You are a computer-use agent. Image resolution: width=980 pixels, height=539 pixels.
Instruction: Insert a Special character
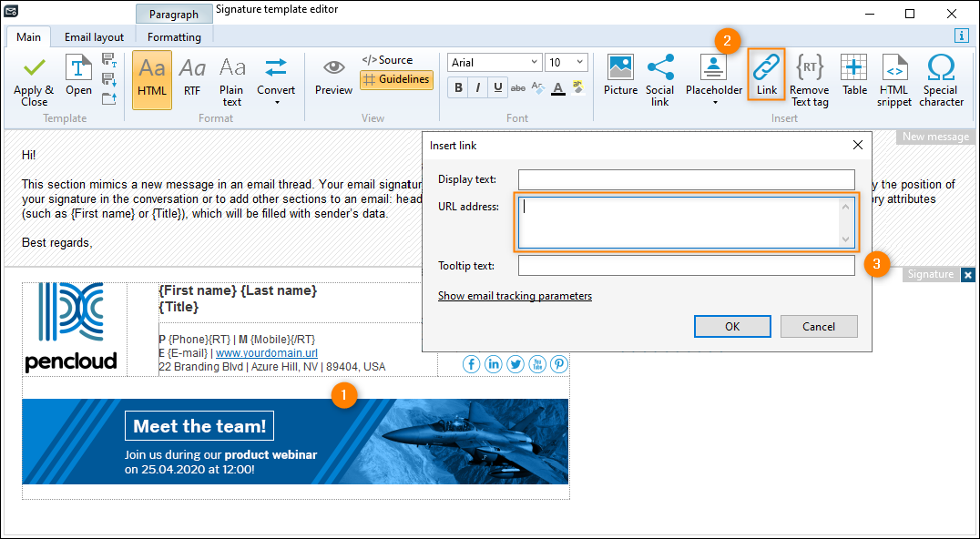[941, 80]
